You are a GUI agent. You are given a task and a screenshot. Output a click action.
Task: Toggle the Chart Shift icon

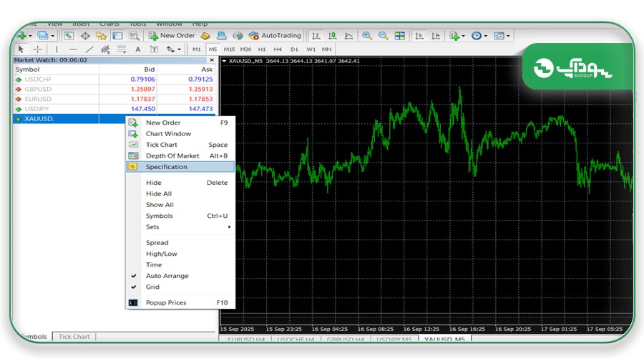(x=435, y=36)
